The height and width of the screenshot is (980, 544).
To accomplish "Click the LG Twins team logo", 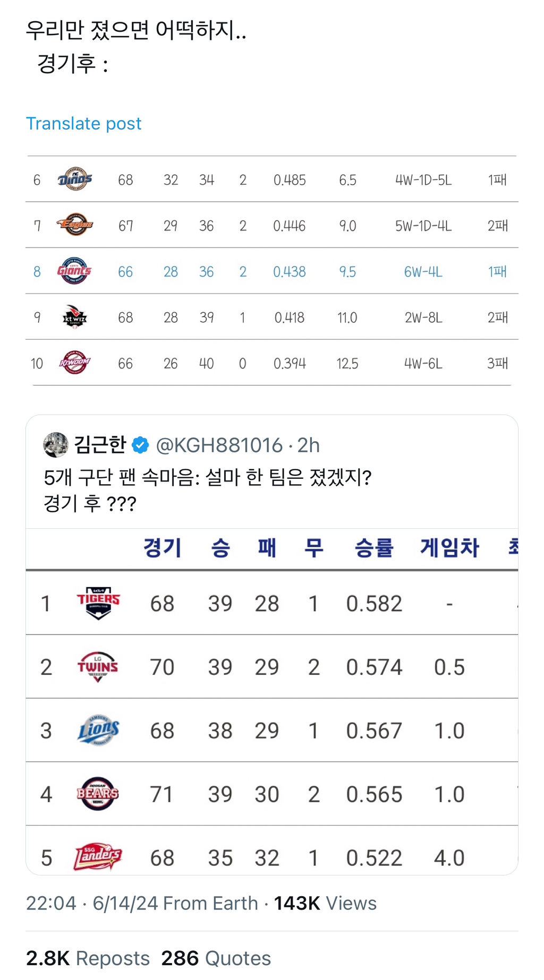I will click(x=98, y=667).
